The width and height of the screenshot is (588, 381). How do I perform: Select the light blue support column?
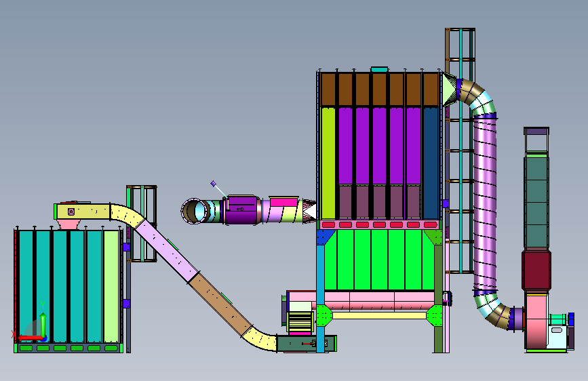pos(320,298)
